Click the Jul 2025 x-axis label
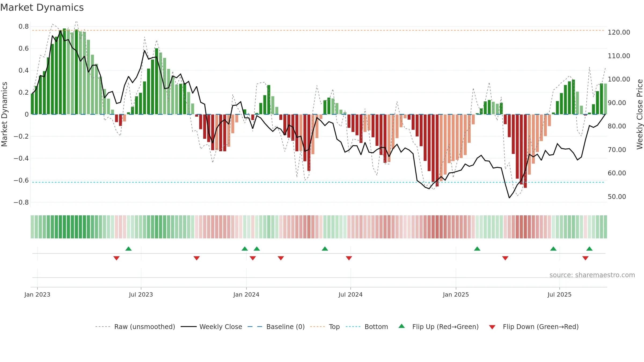The height and width of the screenshot is (362, 644). pos(559,294)
